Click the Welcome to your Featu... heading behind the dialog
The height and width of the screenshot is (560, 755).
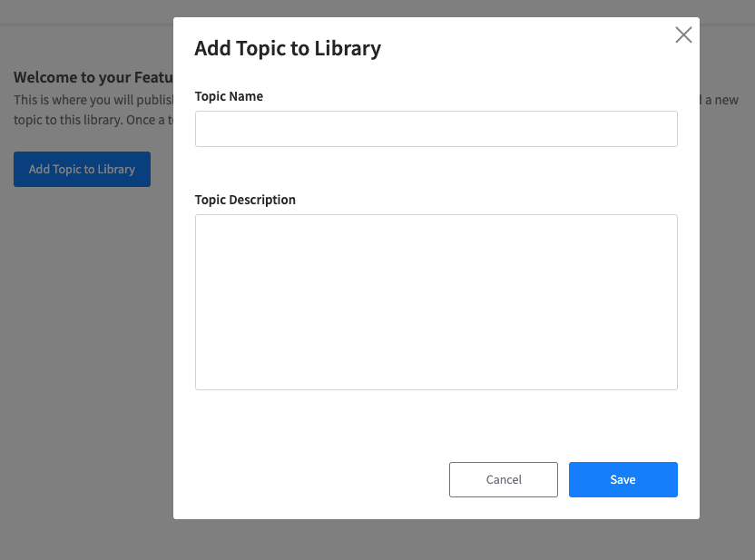93,77
